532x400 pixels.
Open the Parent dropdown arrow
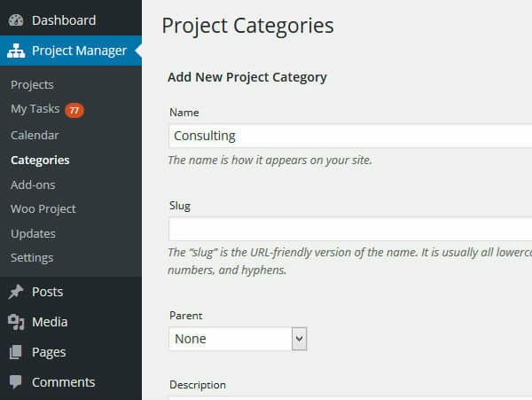coord(300,339)
